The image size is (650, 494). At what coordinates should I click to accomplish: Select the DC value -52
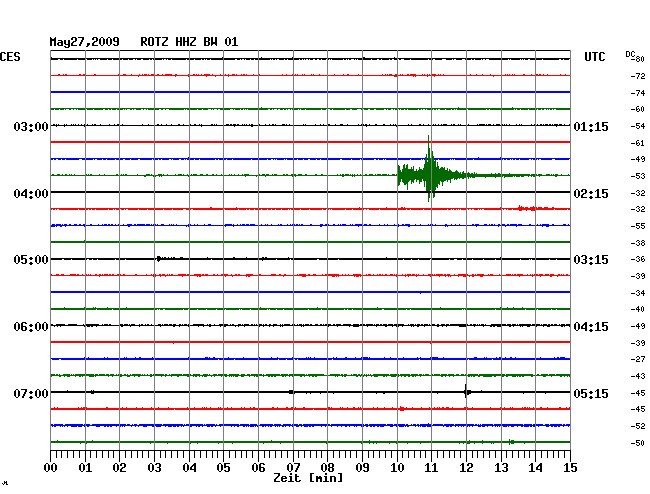click(638, 426)
